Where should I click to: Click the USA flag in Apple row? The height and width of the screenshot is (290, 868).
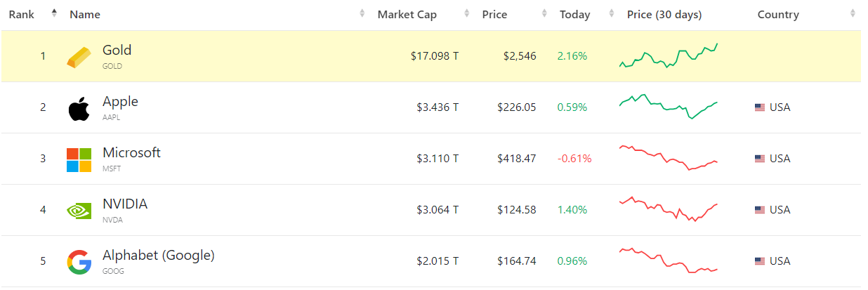(x=759, y=107)
